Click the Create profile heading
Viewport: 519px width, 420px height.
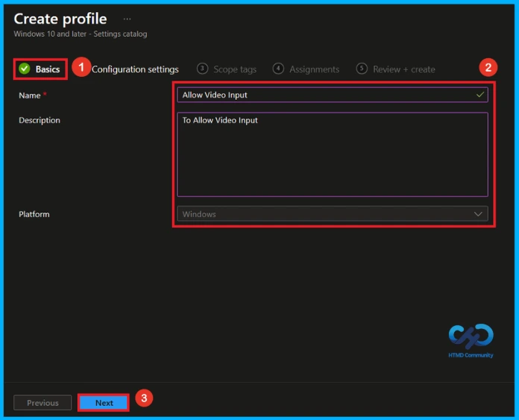(x=60, y=19)
